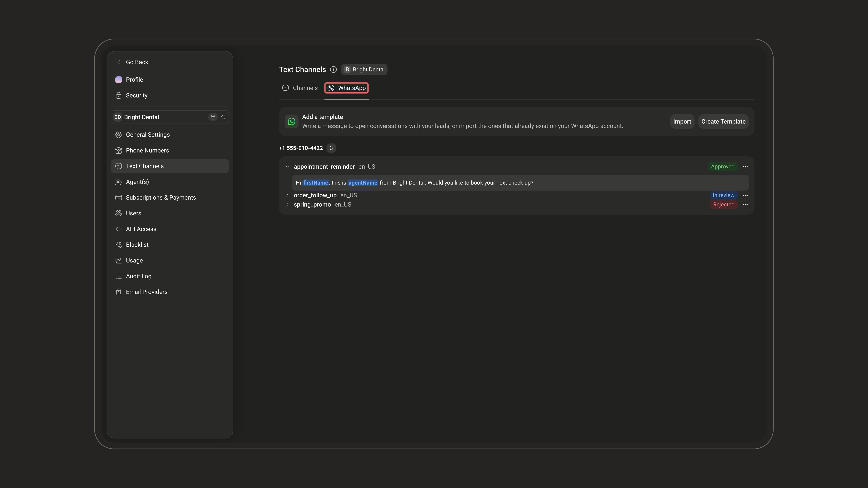868x488 pixels.
Task: Click the Rejected status badge
Action: (723, 204)
